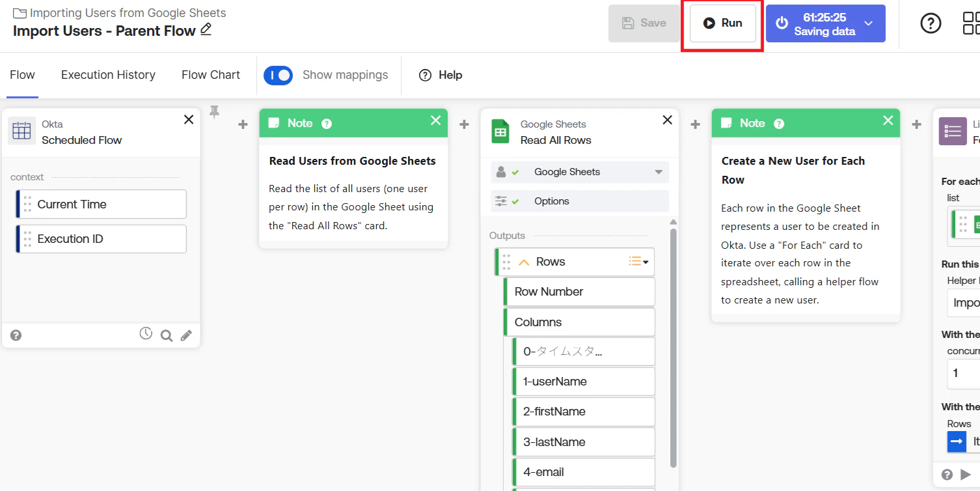Click the Save button
The height and width of the screenshot is (491, 980).
pos(644,23)
